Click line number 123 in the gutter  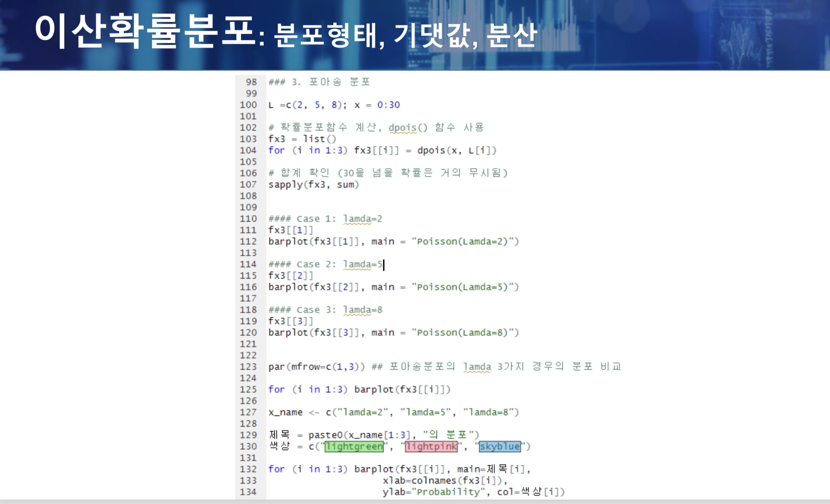pyautogui.click(x=248, y=367)
